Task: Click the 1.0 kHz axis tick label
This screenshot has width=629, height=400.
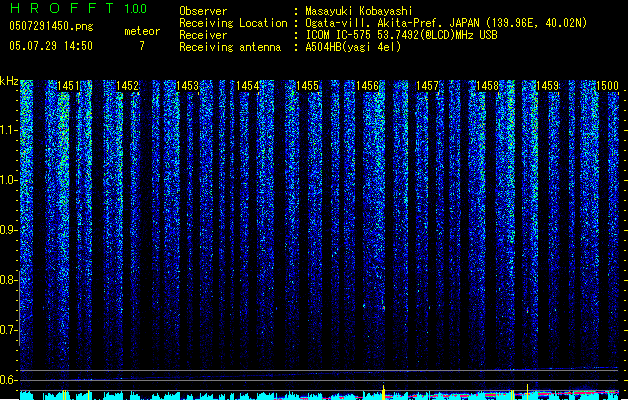Action: (8, 180)
